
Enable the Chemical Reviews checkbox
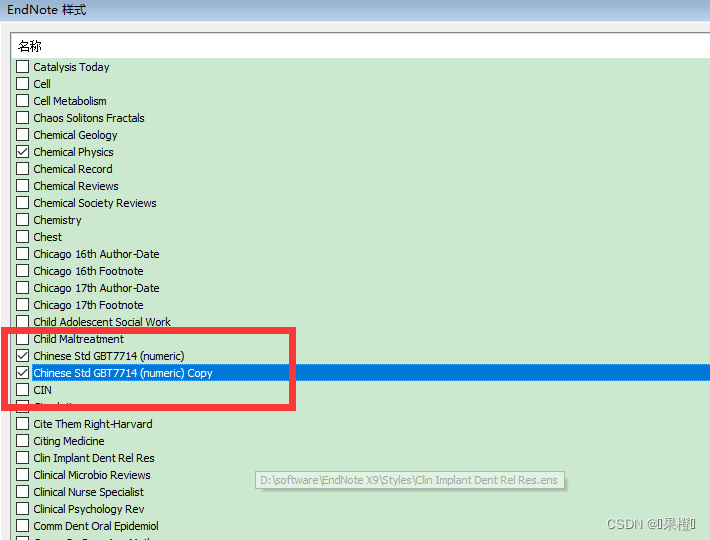click(x=23, y=186)
